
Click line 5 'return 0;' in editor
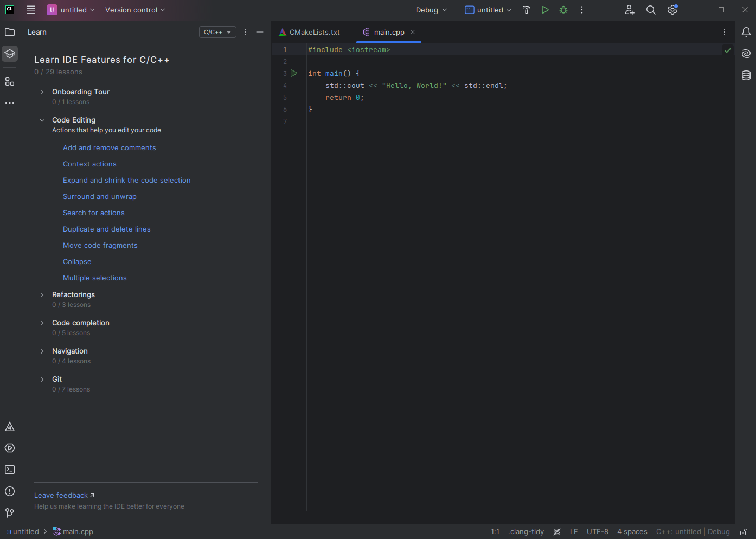pos(345,98)
